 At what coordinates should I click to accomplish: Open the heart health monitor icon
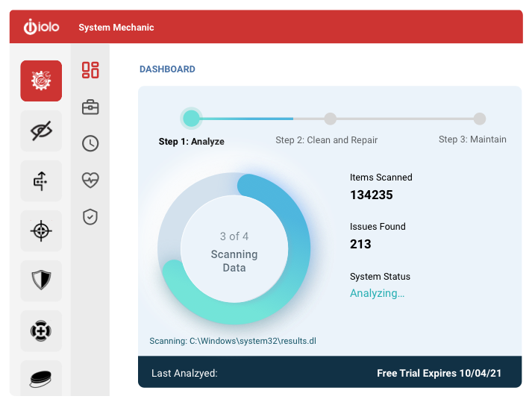(90, 180)
